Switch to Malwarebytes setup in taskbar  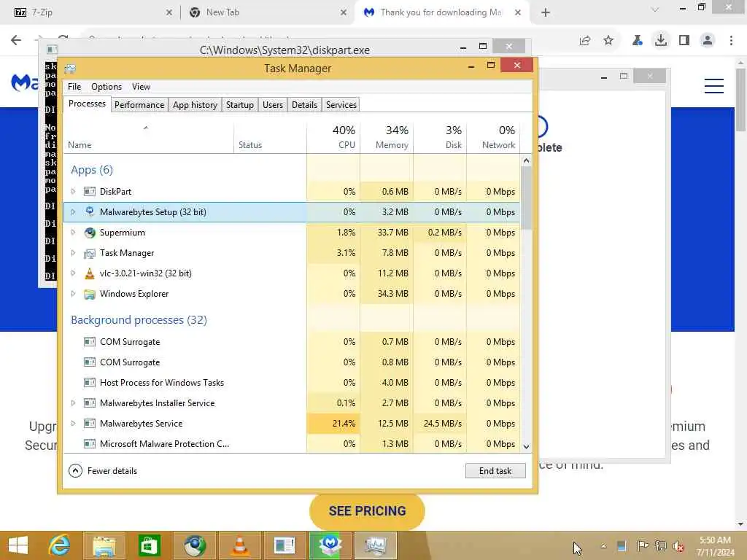(330, 545)
